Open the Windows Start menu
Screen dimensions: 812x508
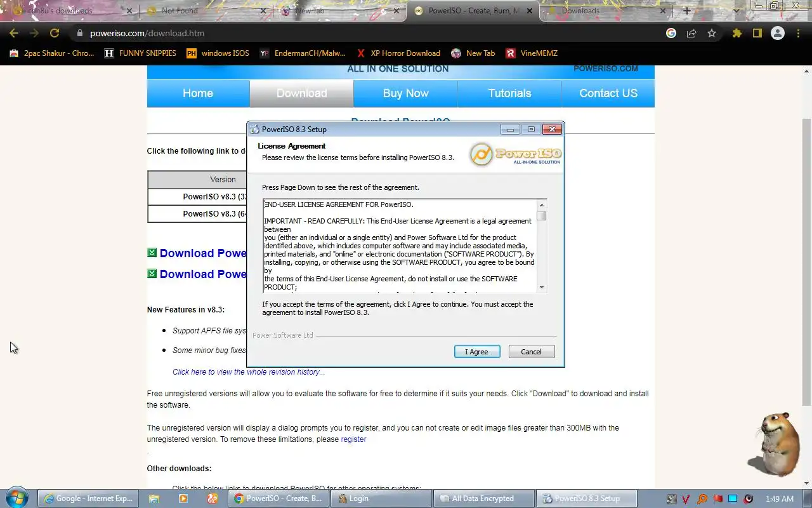[17, 498]
